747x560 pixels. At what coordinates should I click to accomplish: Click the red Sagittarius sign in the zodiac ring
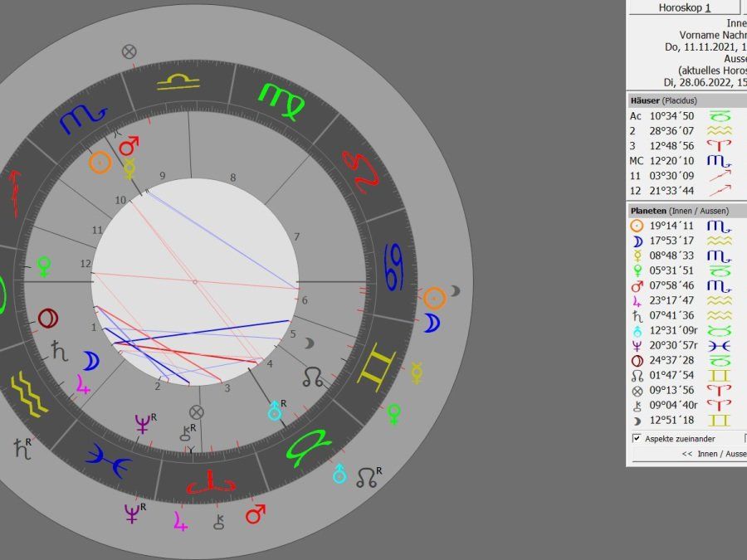point(15,192)
